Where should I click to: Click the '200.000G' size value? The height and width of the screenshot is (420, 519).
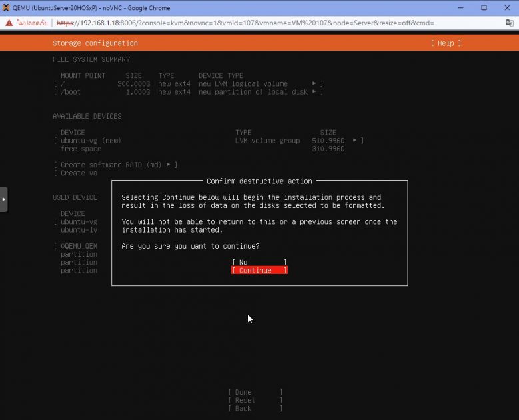coord(133,84)
